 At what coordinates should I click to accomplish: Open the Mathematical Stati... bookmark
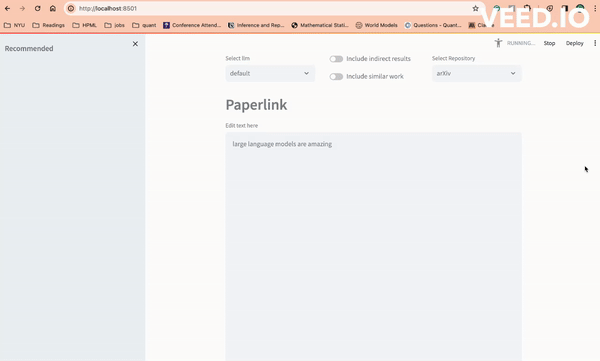pyautogui.click(x=320, y=25)
